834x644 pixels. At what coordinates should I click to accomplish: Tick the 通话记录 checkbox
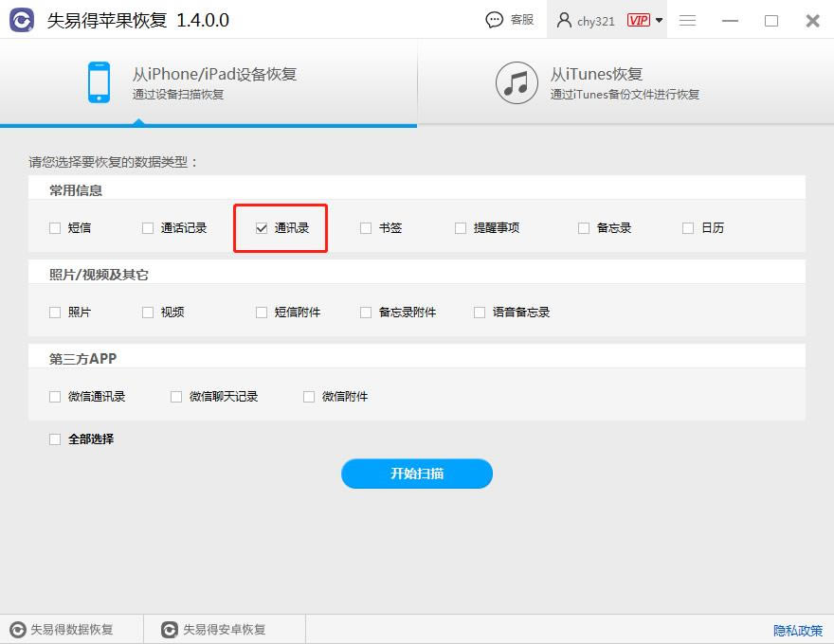pos(148,228)
